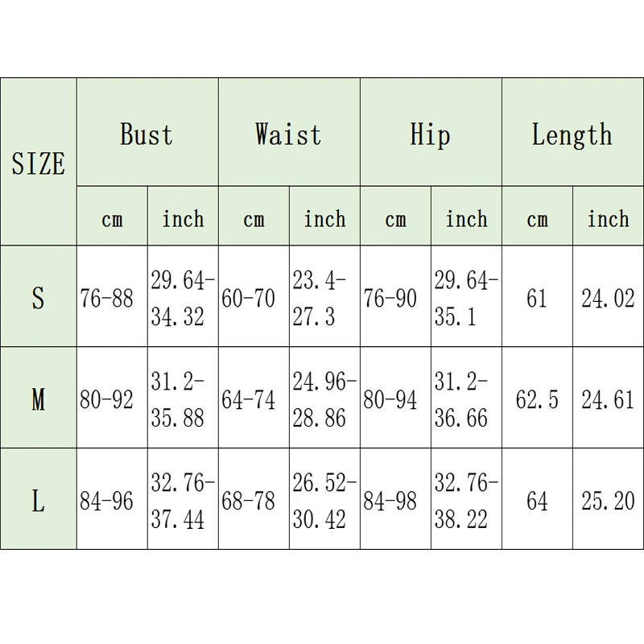Click the 84-98 hip cm cell

click(x=395, y=498)
